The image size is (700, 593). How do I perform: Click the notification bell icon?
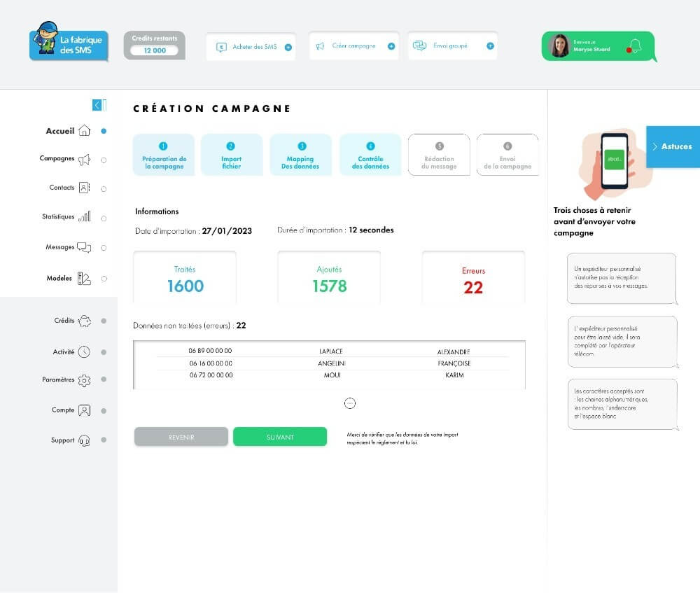[x=635, y=46]
